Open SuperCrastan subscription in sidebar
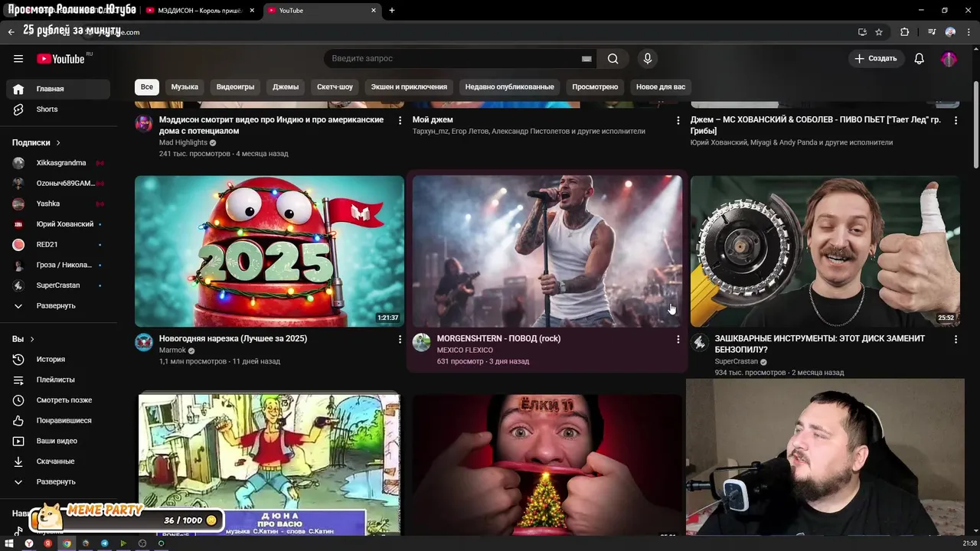The image size is (980, 551). click(58, 285)
